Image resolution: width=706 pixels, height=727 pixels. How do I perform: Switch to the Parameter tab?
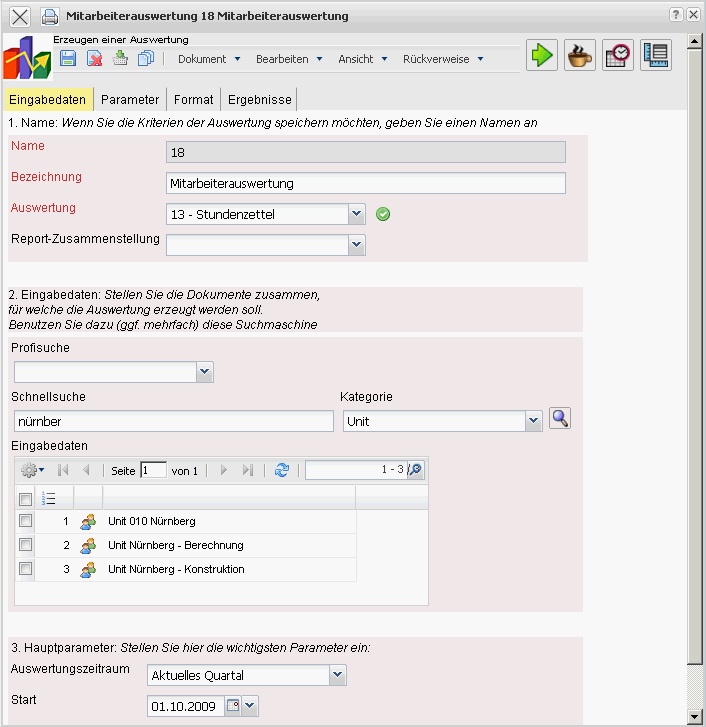click(x=130, y=100)
